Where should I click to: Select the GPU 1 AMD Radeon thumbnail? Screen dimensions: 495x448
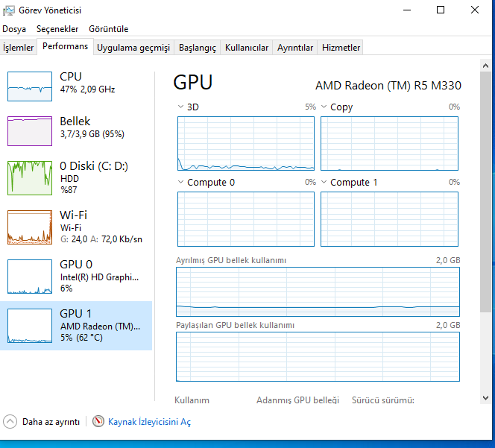point(30,326)
